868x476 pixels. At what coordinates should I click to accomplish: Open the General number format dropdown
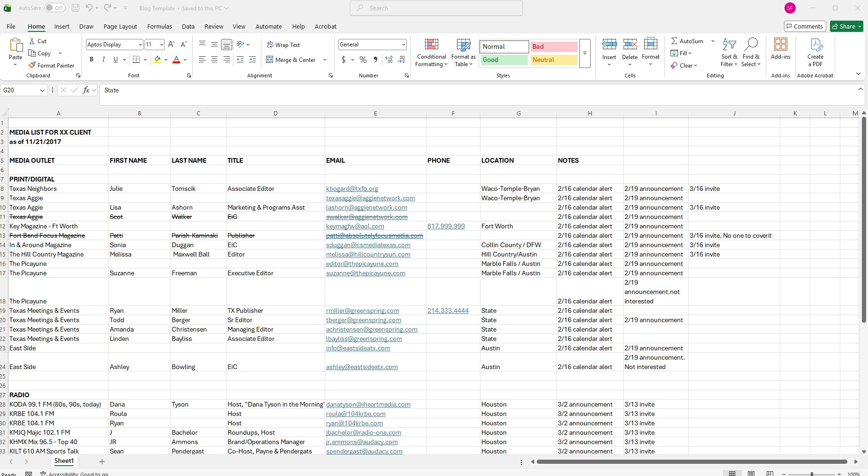point(404,45)
